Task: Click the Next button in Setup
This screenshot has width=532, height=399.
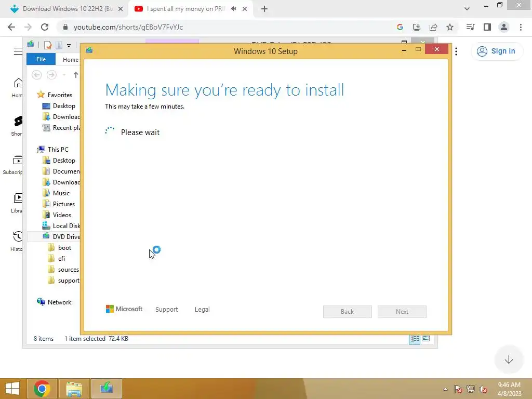Action: 402,312
